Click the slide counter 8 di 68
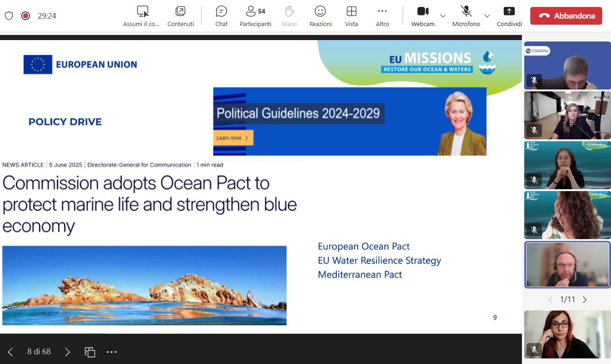The height and width of the screenshot is (364, 611). pyautogui.click(x=39, y=351)
